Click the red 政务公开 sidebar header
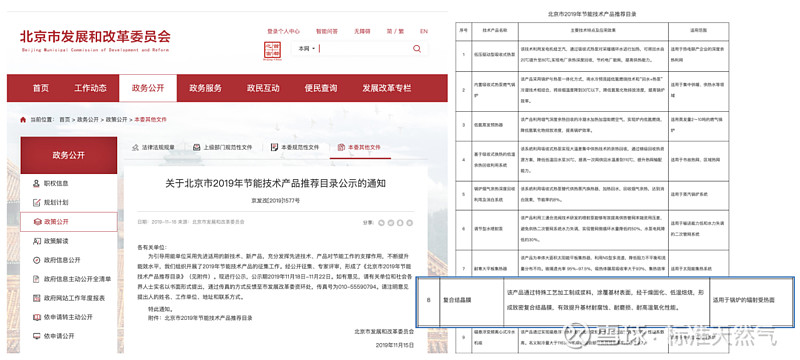800x360 pixels. pyautogui.click(x=68, y=155)
